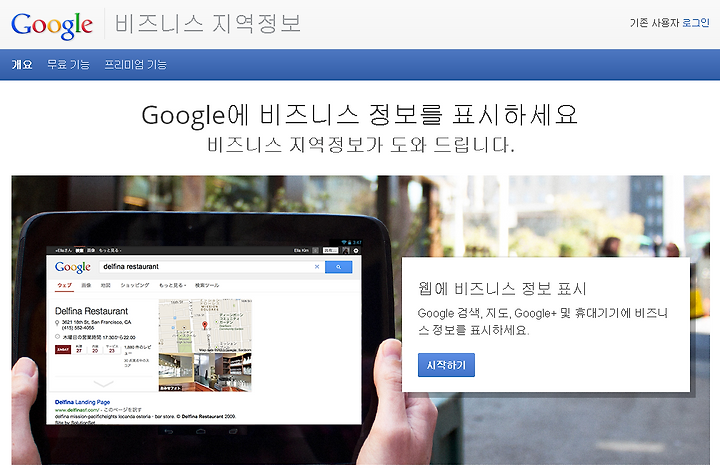
Task: Open the もっと見る dropdown on tablet
Action: pos(173,286)
